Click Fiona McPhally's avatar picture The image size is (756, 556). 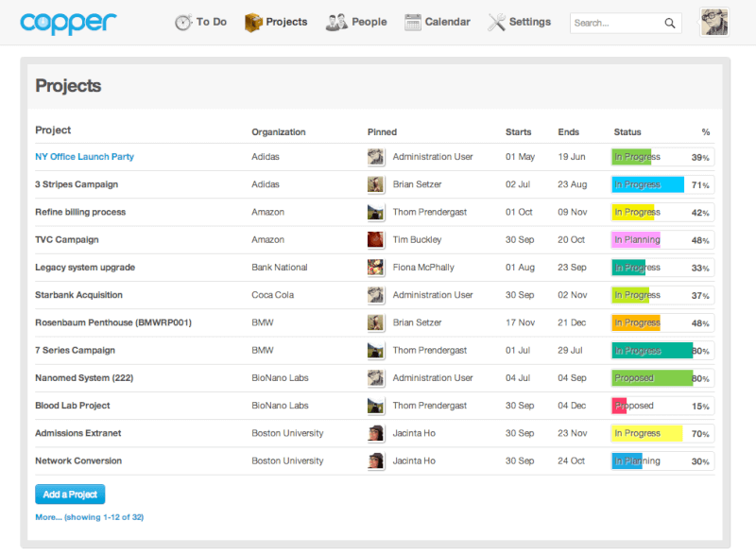click(x=375, y=268)
